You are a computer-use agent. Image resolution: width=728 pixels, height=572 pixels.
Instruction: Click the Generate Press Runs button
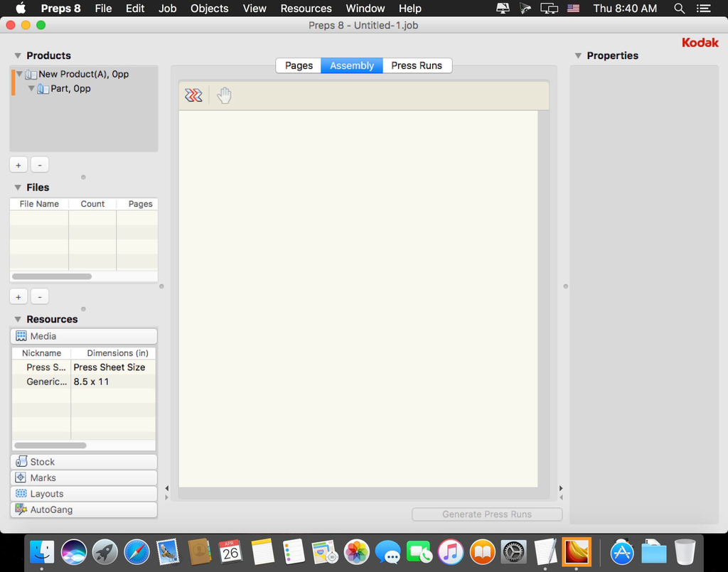(x=487, y=514)
